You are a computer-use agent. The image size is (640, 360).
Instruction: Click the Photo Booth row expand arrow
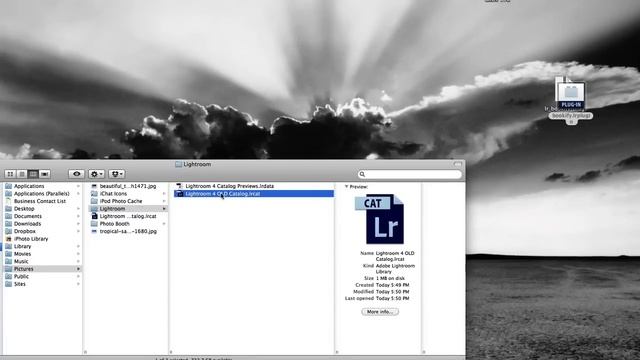tap(164, 224)
